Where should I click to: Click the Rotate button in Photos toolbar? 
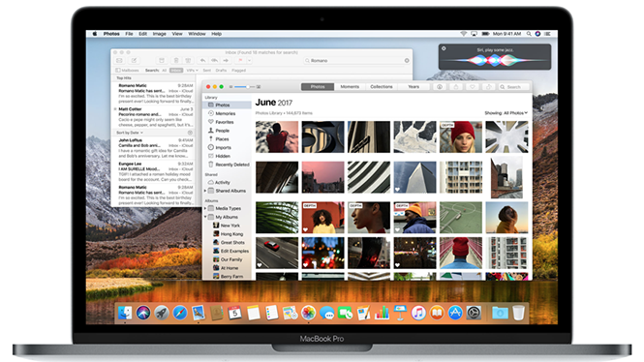[x=489, y=87]
